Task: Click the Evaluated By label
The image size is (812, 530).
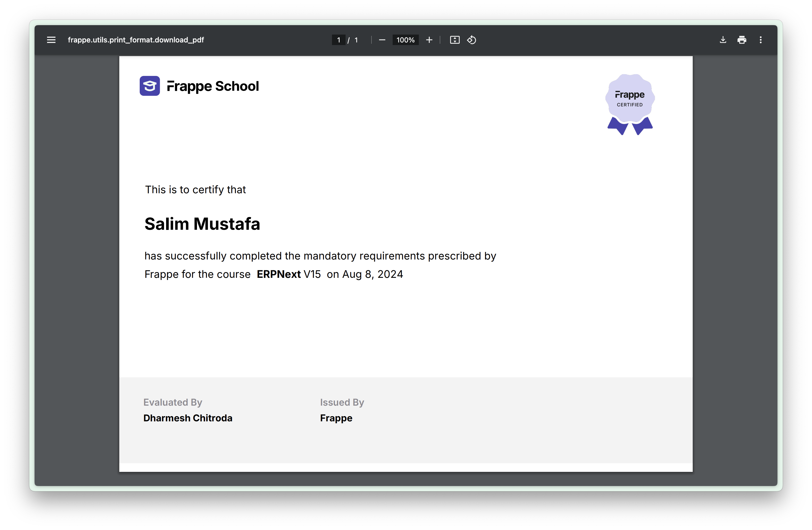Action: coord(173,402)
